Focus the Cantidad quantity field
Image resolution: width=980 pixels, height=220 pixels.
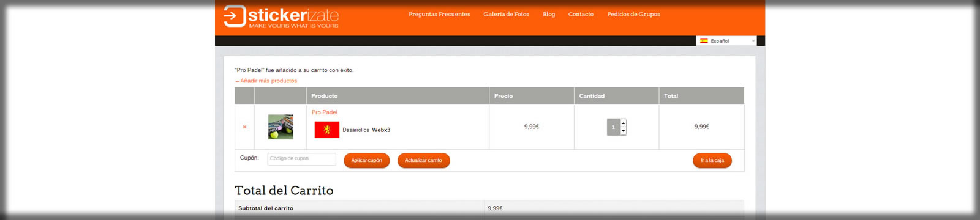[x=613, y=127]
